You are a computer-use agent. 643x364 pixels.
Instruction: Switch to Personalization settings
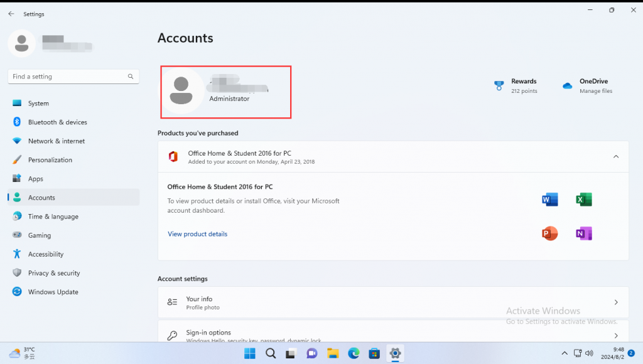click(x=73, y=160)
